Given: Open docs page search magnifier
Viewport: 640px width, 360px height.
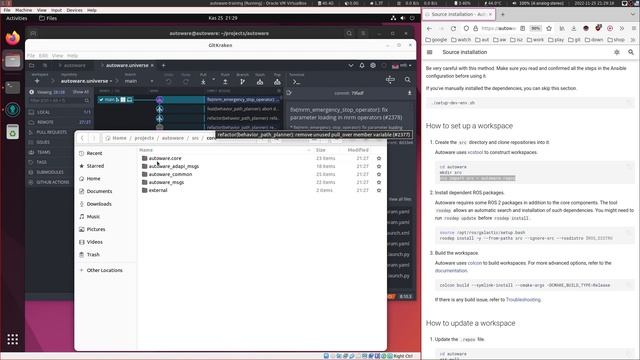Looking at the screenshot, I should point(631,52).
